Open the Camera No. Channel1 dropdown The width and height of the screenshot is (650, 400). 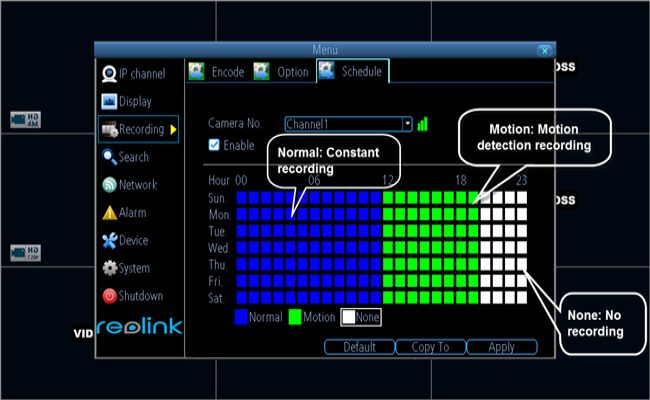pos(407,124)
